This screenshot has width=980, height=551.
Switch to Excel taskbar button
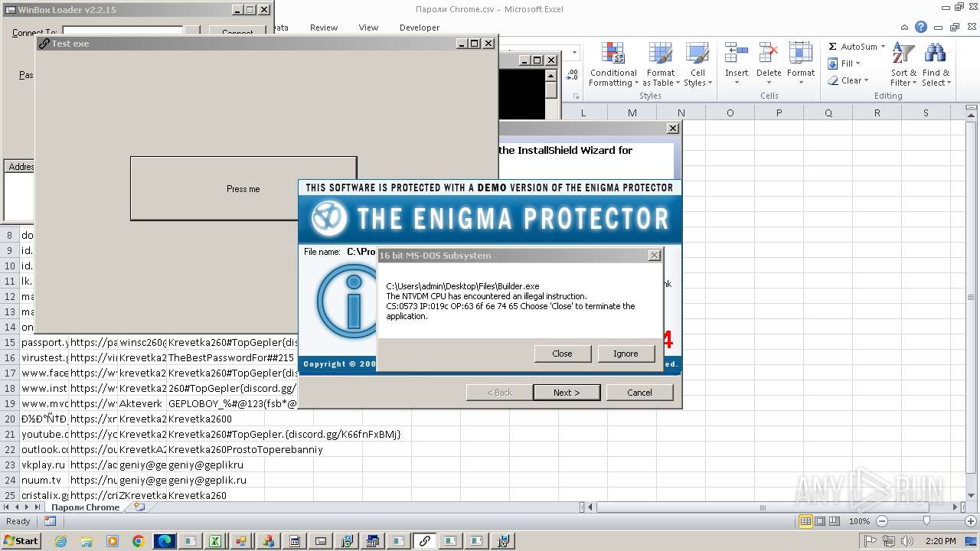coord(217,541)
